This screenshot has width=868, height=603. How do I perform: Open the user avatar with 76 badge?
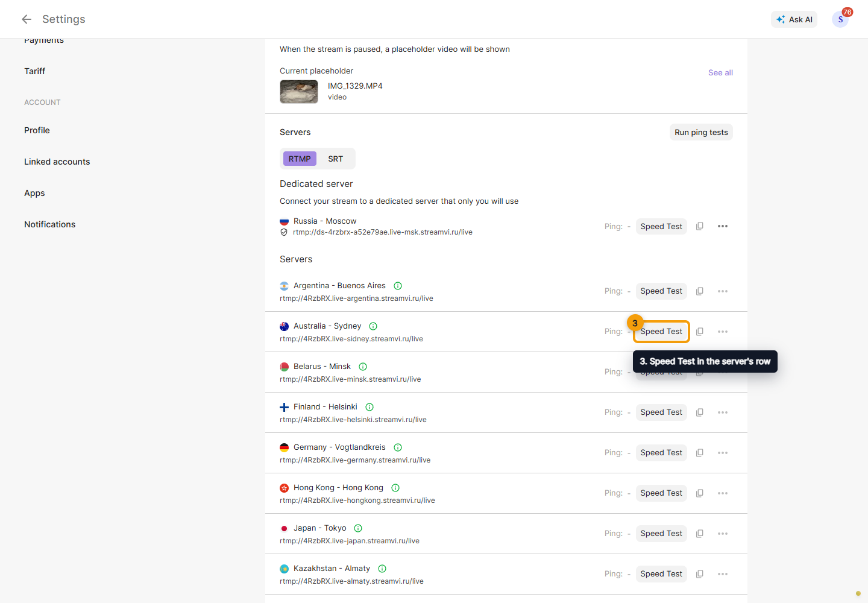pyautogui.click(x=840, y=19)
